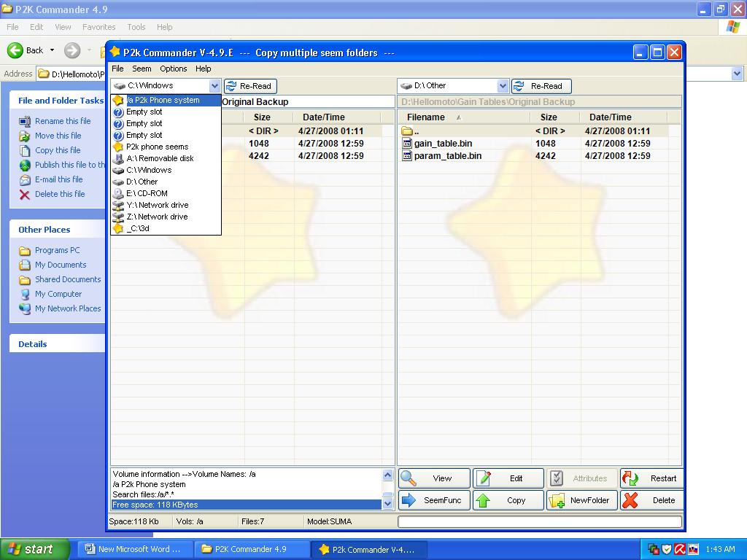Image resolution: width=747 pixels, height=560 pixels.
Task: Click 'Move this file' link
Action: [58, 136]
